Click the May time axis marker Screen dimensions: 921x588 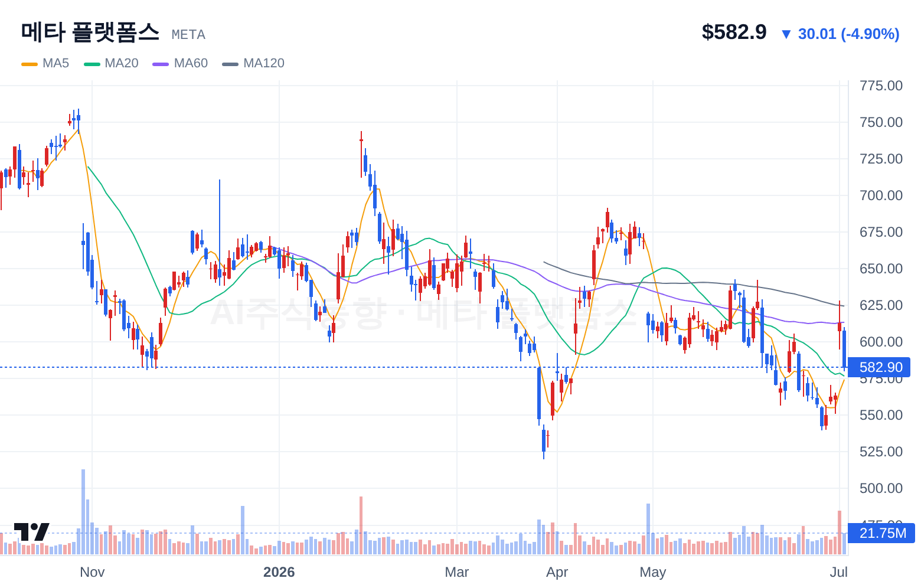point(653,572)
